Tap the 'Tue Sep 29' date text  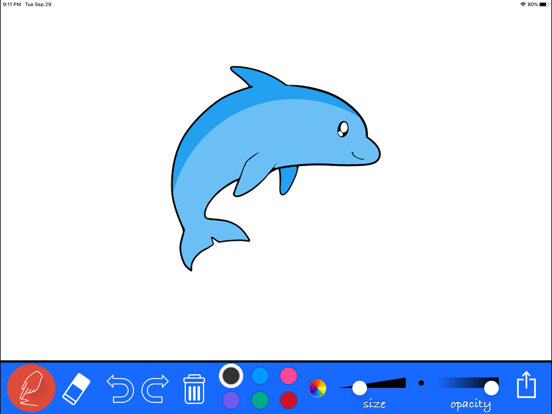pyautogui.click(x=38, y=4)
